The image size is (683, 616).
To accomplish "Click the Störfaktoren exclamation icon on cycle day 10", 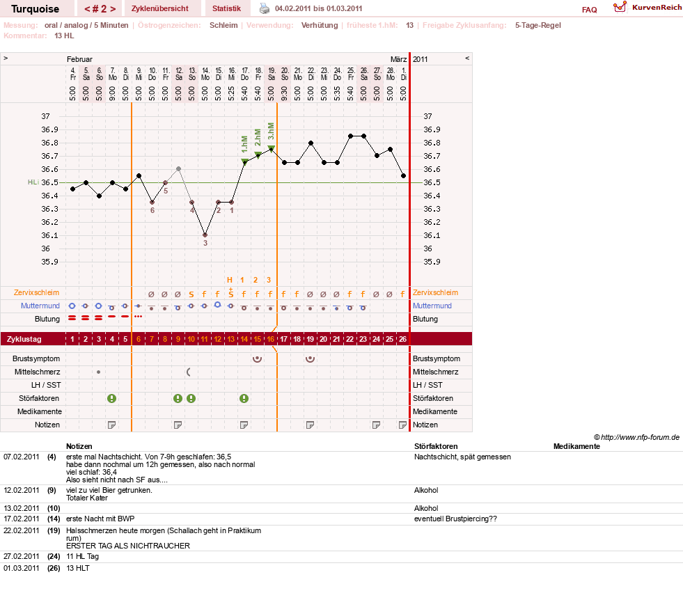I will click(x=191, y=398).
